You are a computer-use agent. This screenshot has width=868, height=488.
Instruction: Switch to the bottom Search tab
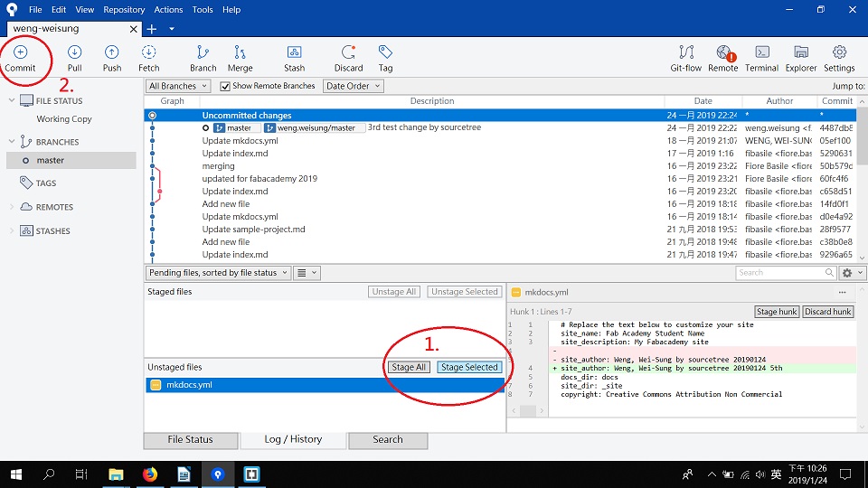(x=388, y=440)
